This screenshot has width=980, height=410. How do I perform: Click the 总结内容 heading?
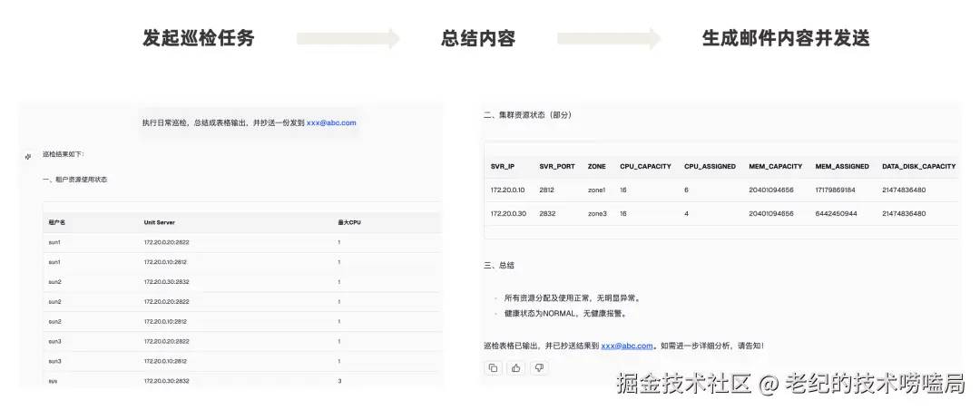tap(478, 38)
